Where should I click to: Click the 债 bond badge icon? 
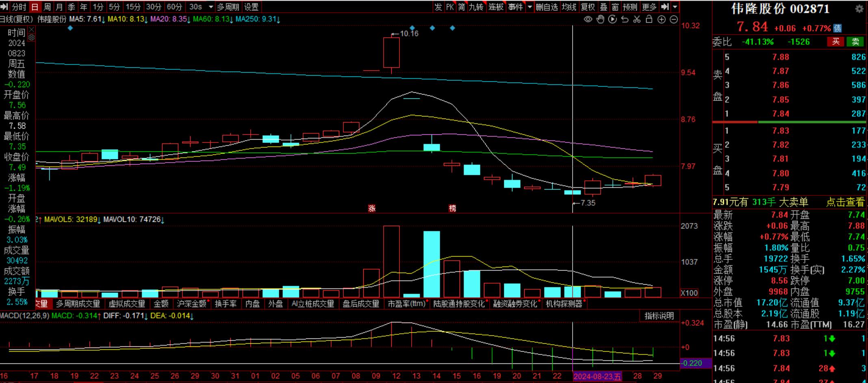pyautogui.click(x=838, y=28)
